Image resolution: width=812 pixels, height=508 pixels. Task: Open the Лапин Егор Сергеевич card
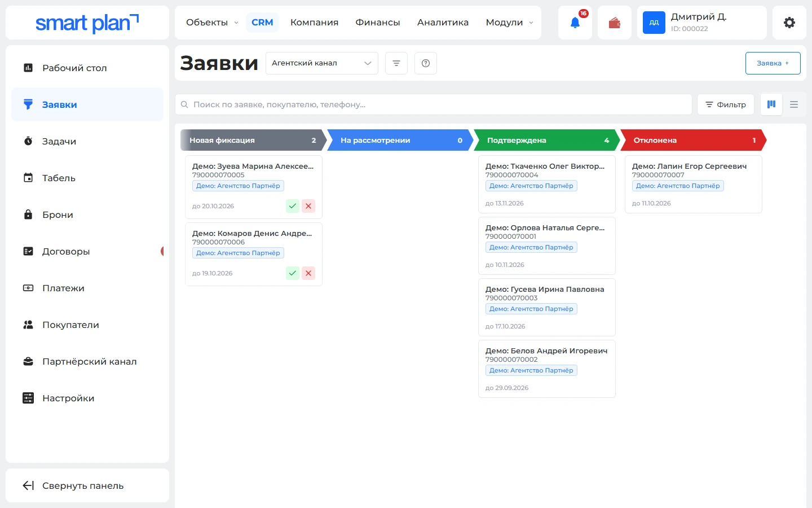pos(694,184)
